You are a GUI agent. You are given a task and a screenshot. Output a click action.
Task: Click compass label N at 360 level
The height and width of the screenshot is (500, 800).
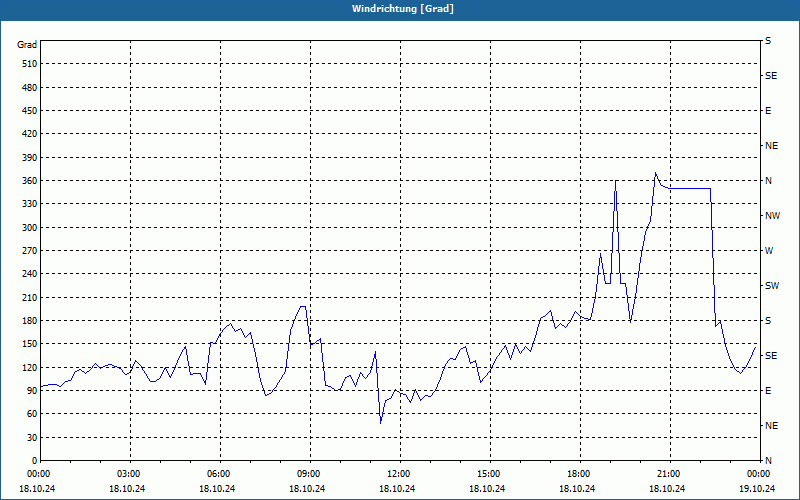coord(768,181)
